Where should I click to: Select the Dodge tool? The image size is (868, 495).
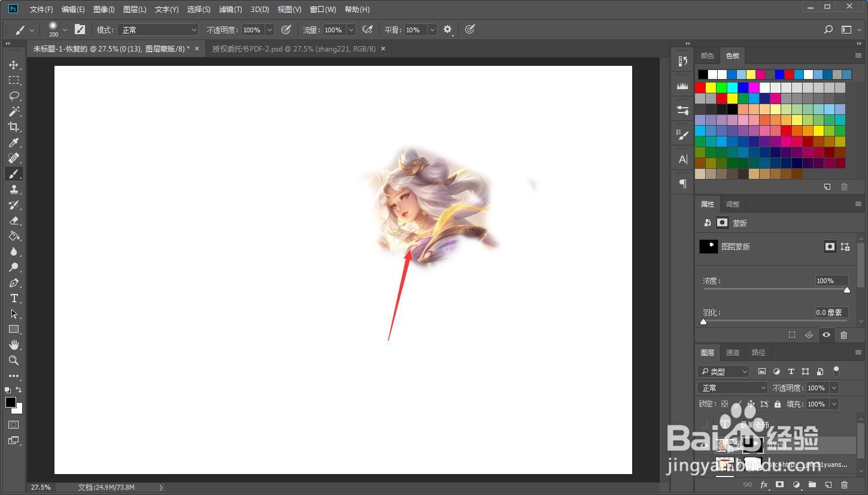(x=14, y=267)
